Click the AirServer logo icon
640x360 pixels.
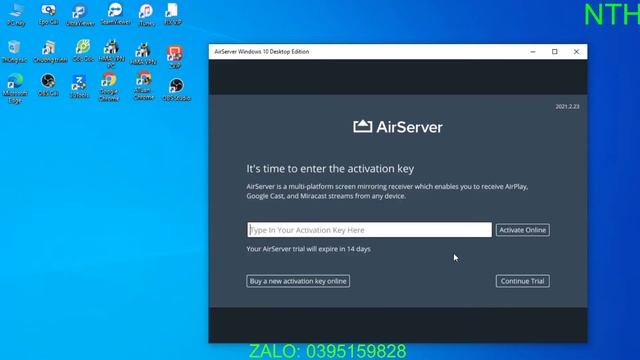362,127
